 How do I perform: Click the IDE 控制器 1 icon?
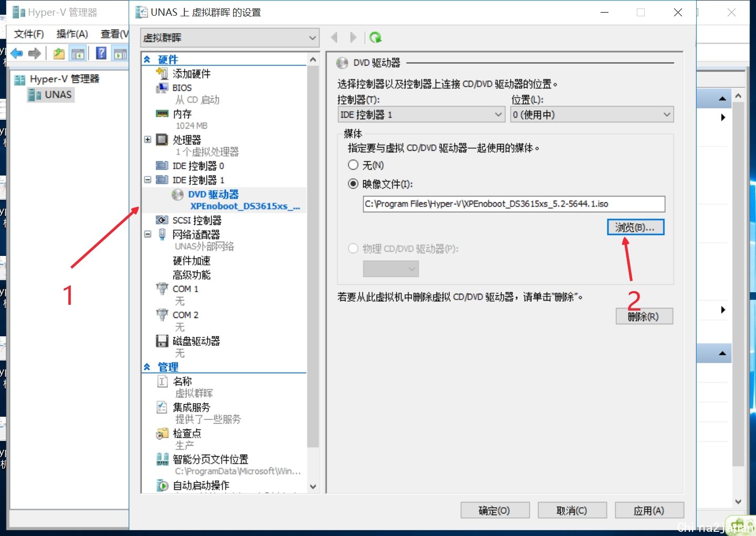pyautogui.click(x=162, y=180)
